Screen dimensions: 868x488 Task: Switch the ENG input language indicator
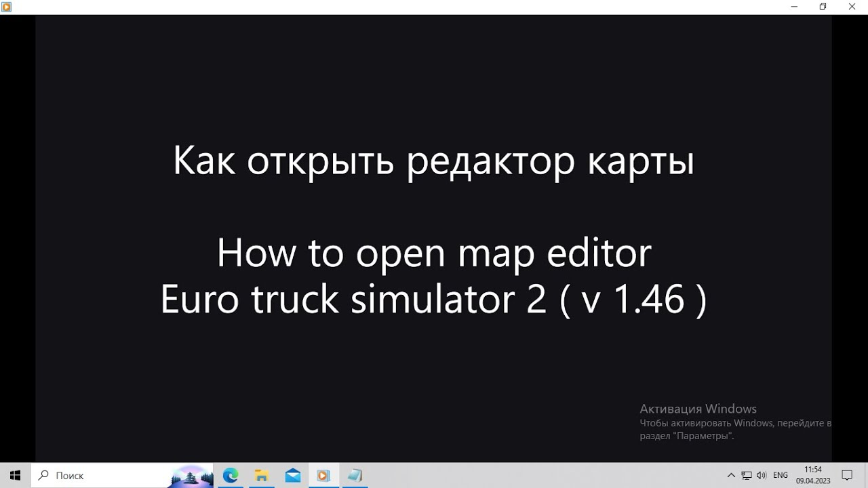pyautogui.click(x=781, y=475)
